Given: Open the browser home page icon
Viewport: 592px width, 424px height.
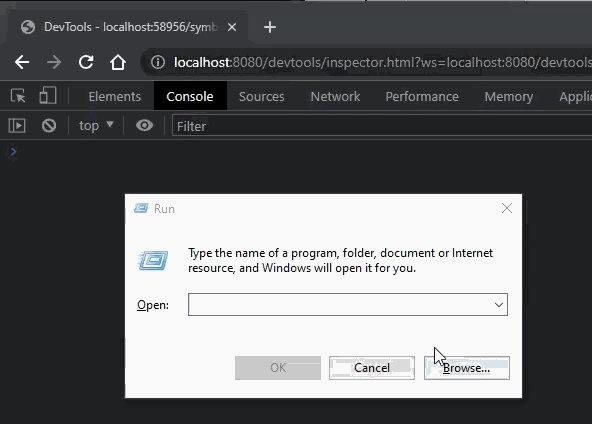Looking at the screenshot, I should click(118, 62).
